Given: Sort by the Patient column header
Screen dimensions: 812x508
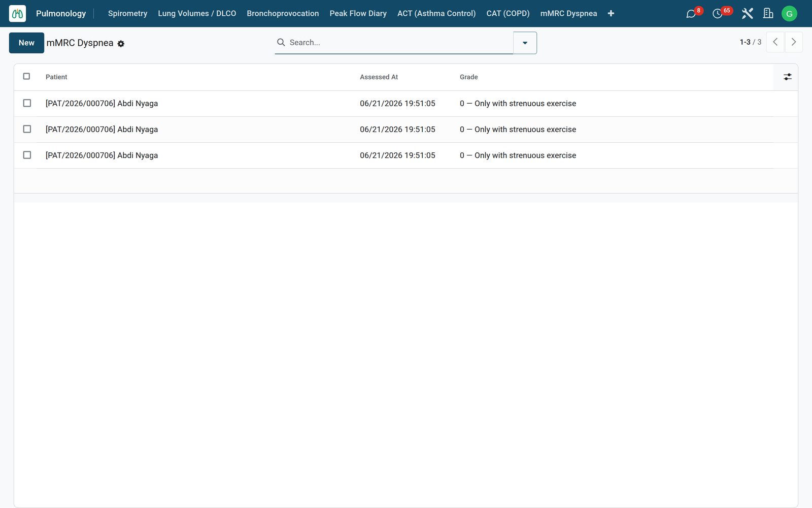Looking at the screenshot, I should click(x=56, y=77).
